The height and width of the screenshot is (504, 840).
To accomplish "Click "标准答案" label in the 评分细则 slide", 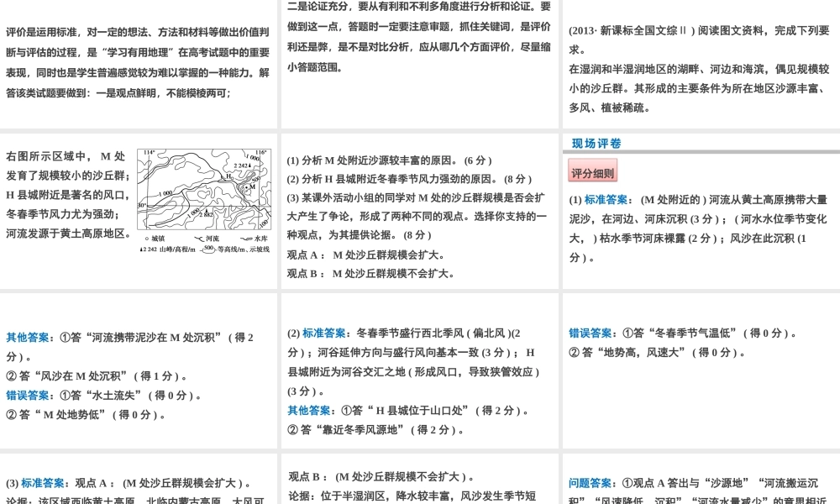I will (606, 200).
